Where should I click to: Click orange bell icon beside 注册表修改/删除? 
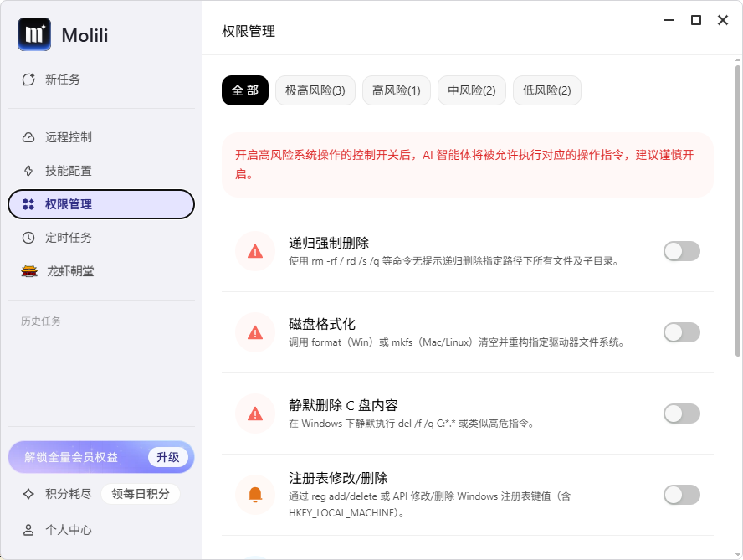[255, 495]
